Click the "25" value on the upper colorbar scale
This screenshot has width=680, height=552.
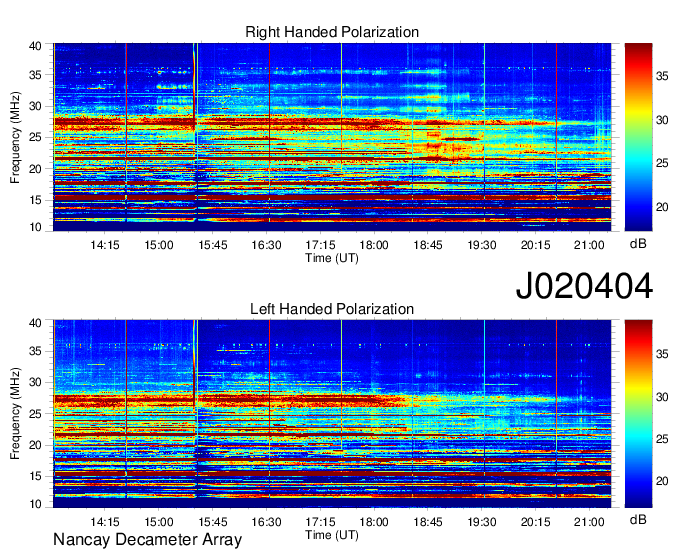point(662,163)
